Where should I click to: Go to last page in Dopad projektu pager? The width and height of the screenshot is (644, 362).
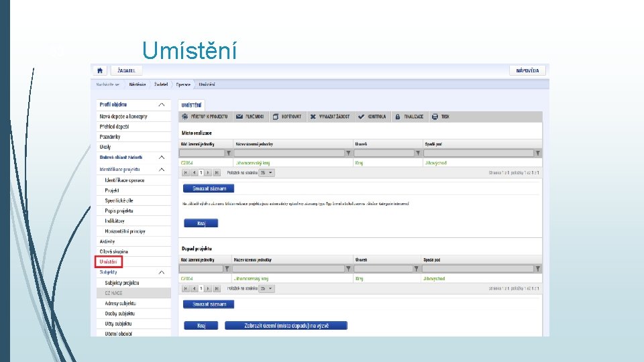pos(217,288)
